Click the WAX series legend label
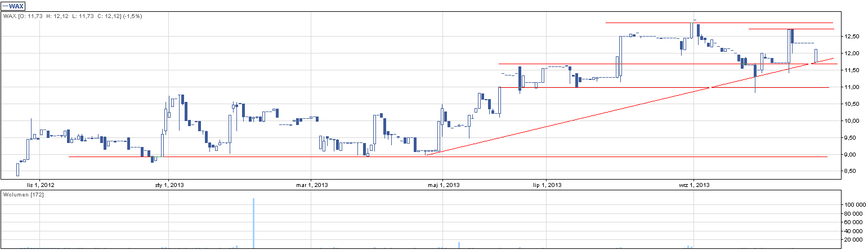 (x=14, y=6)
